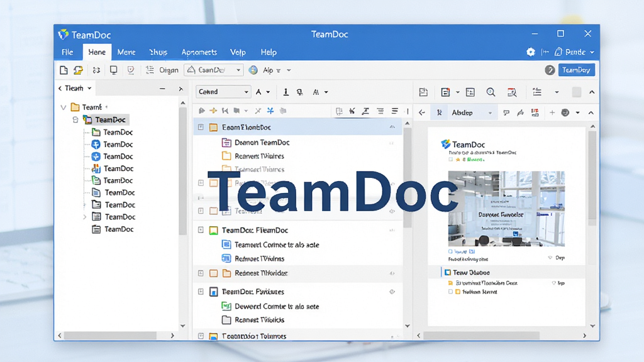Click the save icon above the preview pane
The image size is (644, 362).
tap(423, 92)
